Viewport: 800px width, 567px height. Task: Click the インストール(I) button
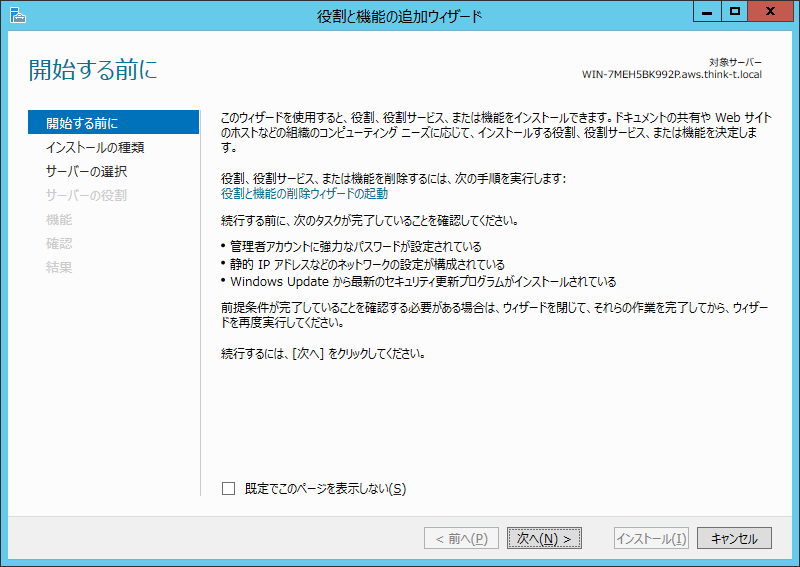(x=651, y=538)
